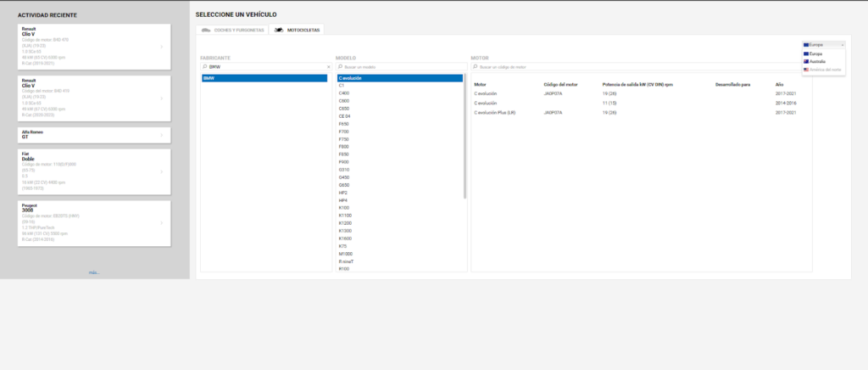Screen dimensions: 868x370
Task: Select model K100
Action: [x=400, y=208]
